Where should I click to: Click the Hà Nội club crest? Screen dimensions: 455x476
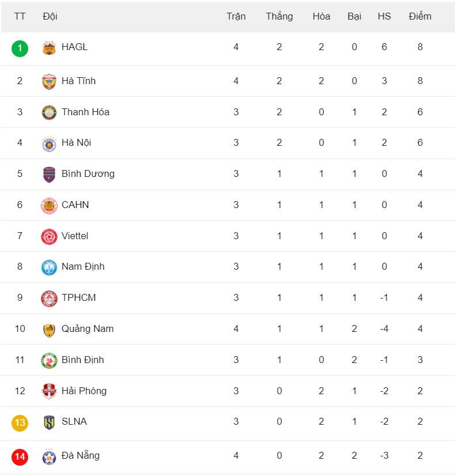[x=49, y=143]
